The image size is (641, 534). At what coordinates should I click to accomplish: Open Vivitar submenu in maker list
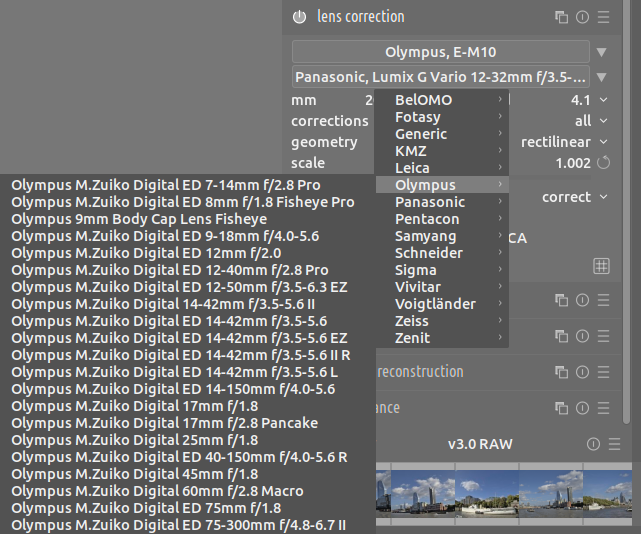pos(442,287)
